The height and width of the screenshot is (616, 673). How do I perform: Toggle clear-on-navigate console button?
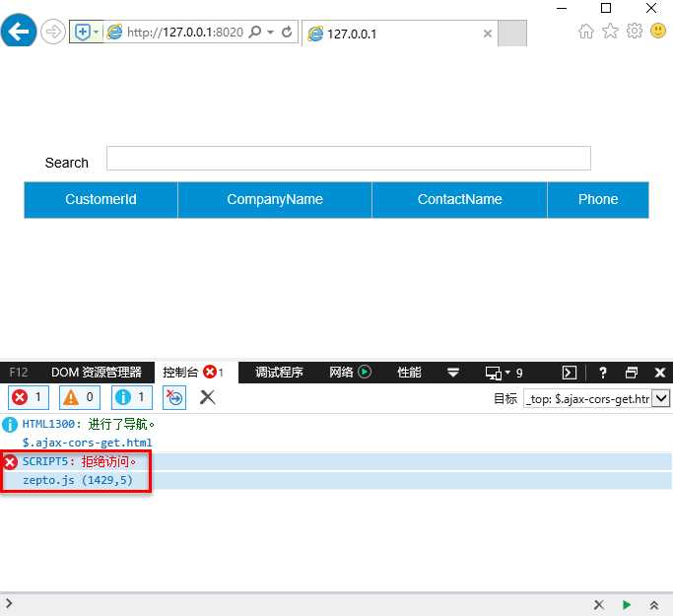(174, 397)
